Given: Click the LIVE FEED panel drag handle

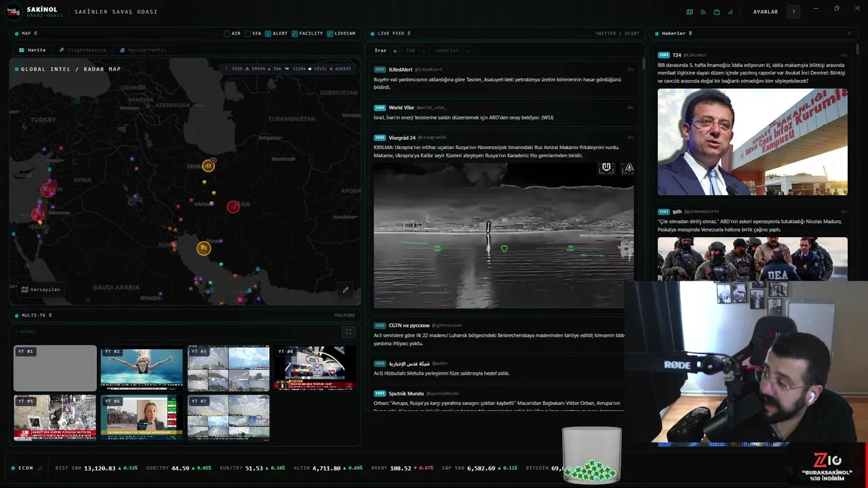Looking at the screenshot, I should [x=409, y=33].
